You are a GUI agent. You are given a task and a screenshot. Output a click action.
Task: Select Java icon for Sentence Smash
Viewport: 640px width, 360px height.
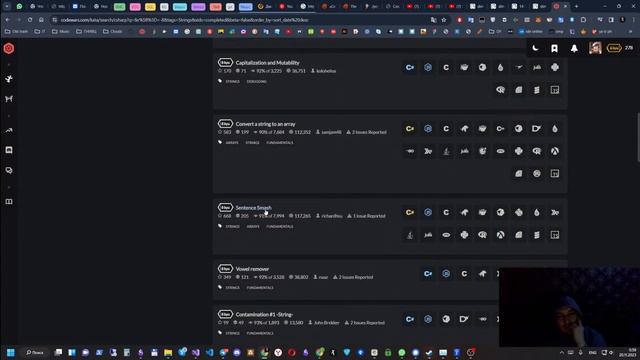tap(410, 235)
